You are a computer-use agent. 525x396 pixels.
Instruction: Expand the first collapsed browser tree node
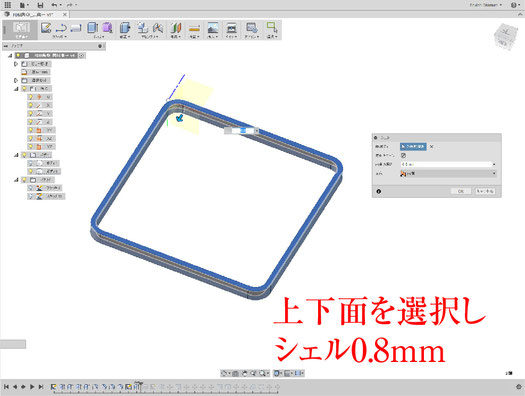tap(16, 64)
